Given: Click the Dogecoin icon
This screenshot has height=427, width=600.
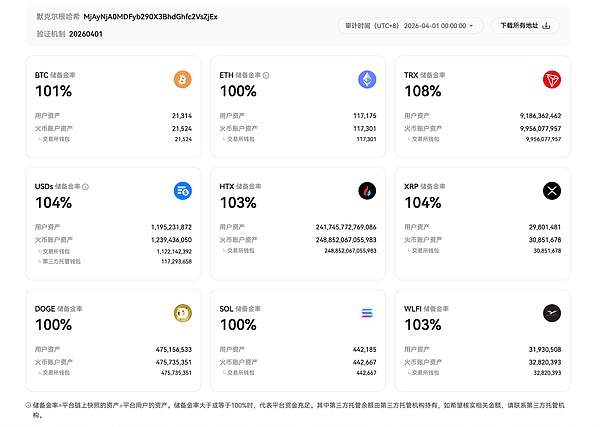Looking at the screenshot, I should coord(183,313).
